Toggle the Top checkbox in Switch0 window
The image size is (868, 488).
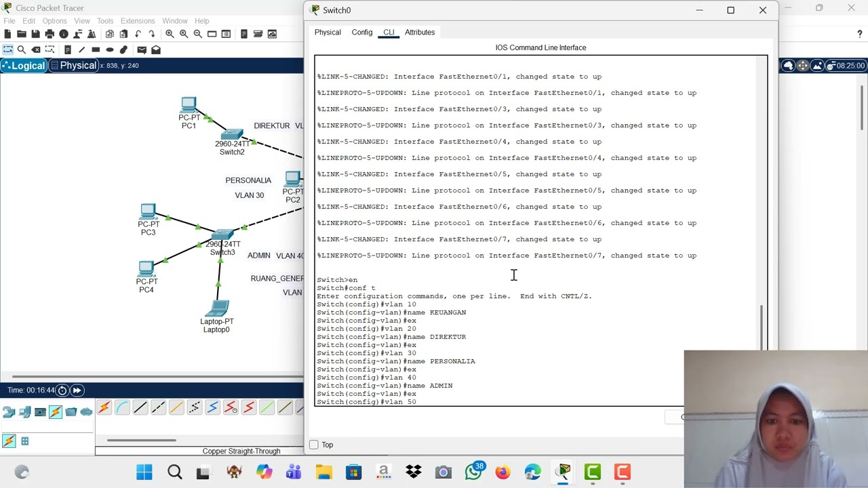point(313,445)
